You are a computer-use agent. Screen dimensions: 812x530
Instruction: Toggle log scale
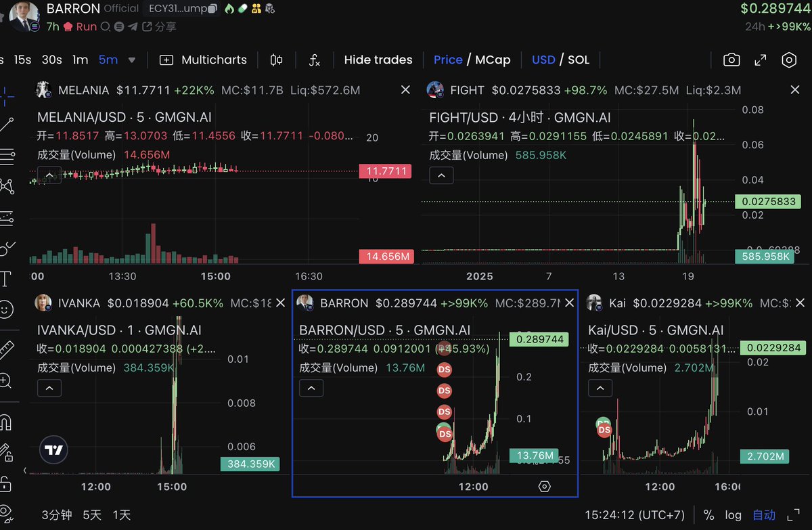tap(734, 515)
